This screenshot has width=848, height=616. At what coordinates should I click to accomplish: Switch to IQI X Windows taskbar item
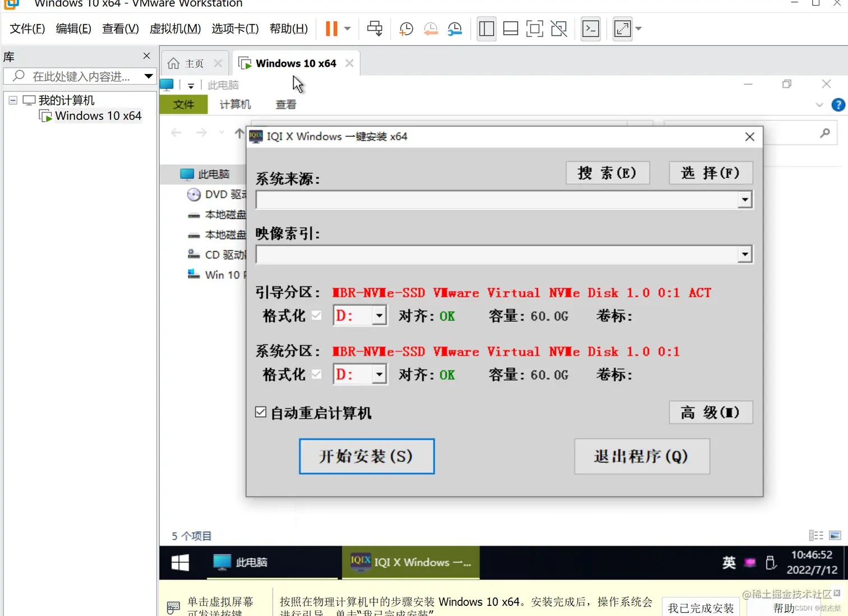coord(411,562)
